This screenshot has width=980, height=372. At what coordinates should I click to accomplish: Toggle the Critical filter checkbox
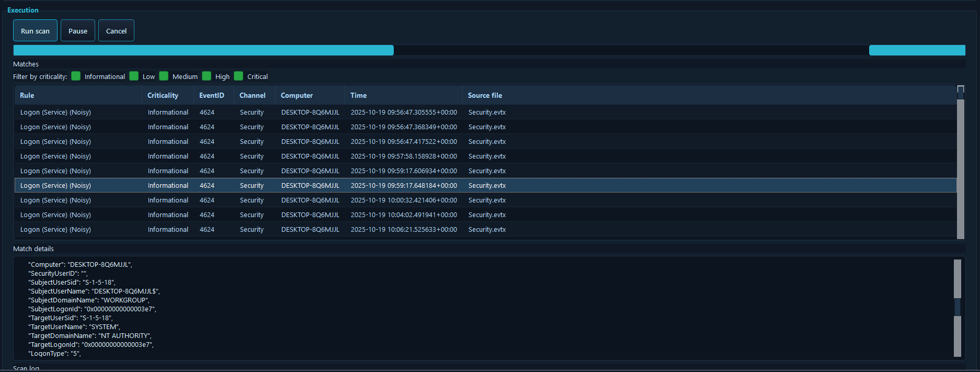tap(239, 76)
